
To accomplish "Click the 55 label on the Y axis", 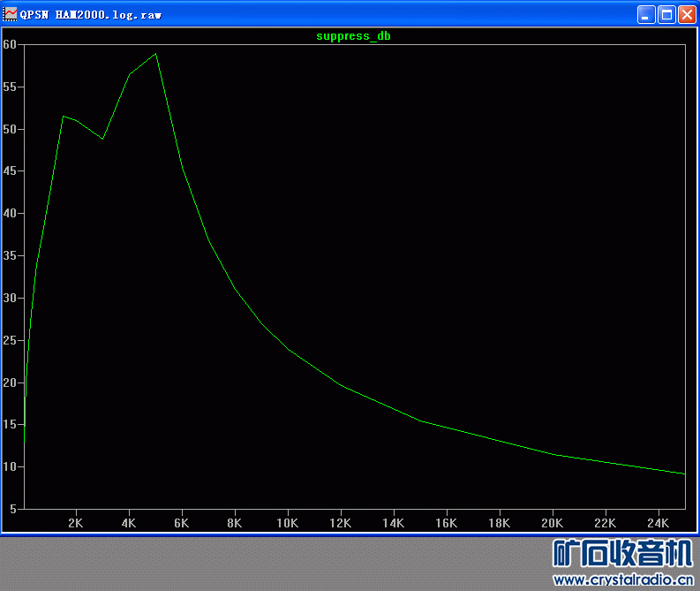I will coord(10,87).
